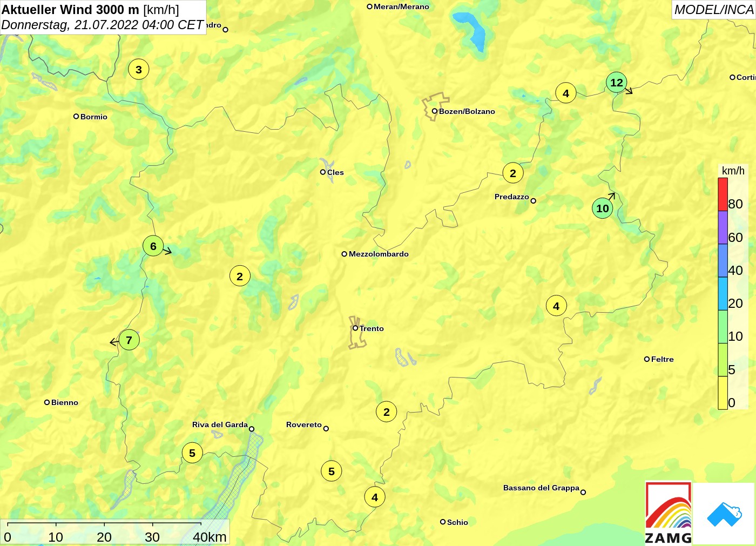Screen dimensions: 756x546
Task: Click the map title 'Aktueller Wind 3000 m'
Action: point(70,9)
